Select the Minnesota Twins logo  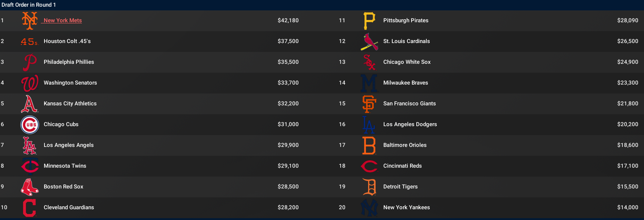coord(30,166)
